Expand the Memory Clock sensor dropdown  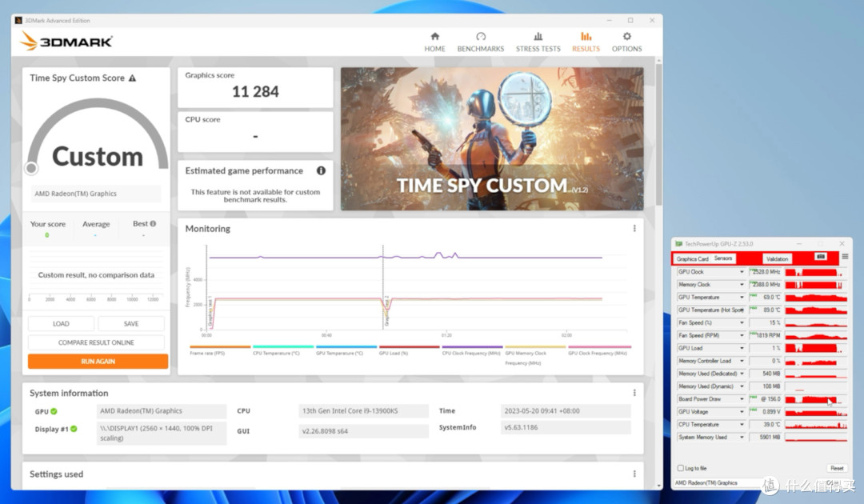tap(742, 284)
